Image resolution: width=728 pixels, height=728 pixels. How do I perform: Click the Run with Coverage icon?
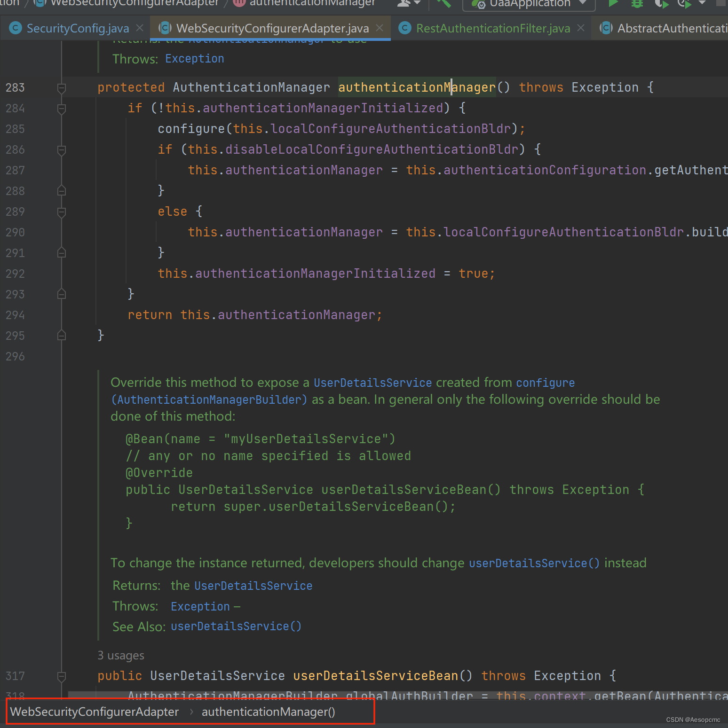click(x=661, y=3)
